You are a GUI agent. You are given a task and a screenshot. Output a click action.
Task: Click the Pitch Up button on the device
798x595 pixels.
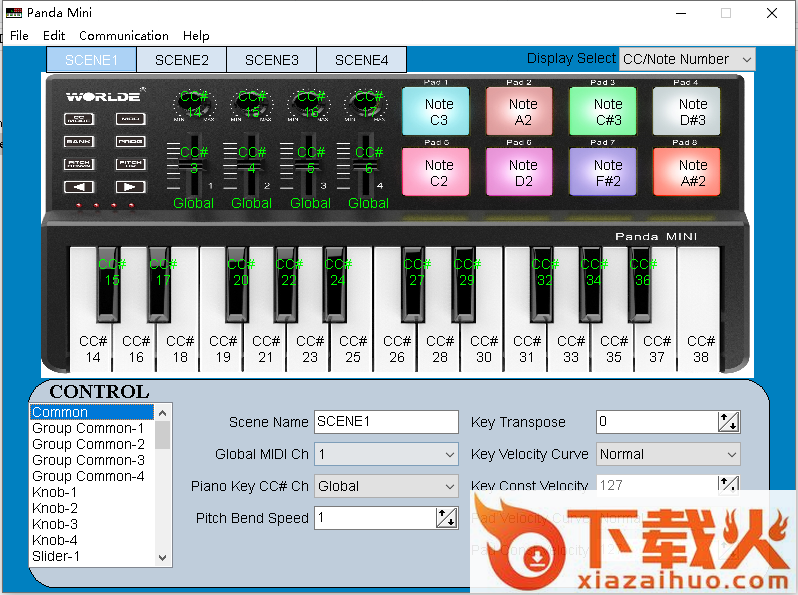pyautogui.click(x=130, y=164)
